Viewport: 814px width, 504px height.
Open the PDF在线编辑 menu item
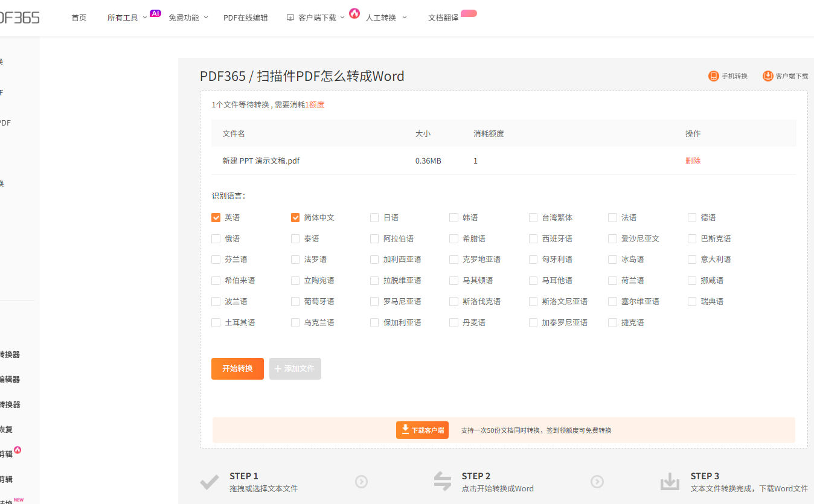point(245,18)
